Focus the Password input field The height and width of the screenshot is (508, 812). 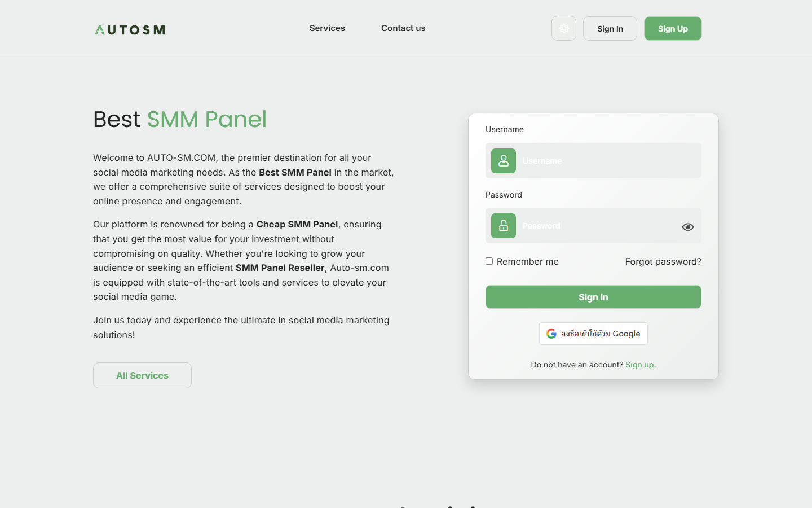[x=598, y=226]
